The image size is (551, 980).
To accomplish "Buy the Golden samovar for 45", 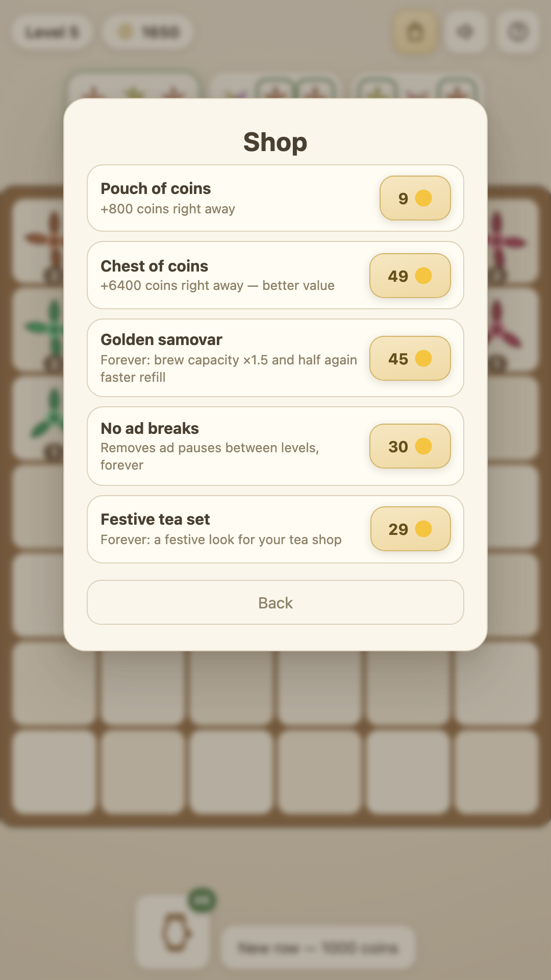I will (x=410, y=358).
